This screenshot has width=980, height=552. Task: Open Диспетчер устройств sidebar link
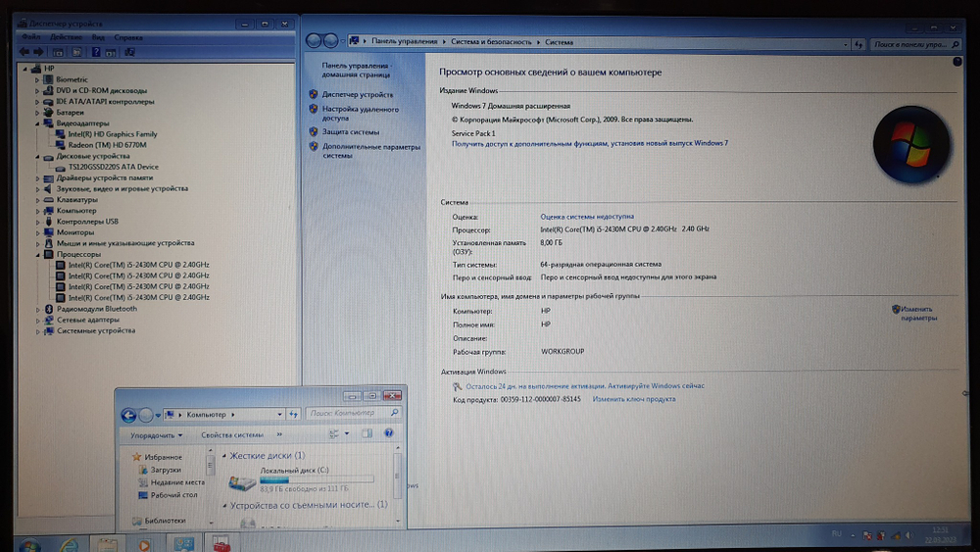[358, 94]
